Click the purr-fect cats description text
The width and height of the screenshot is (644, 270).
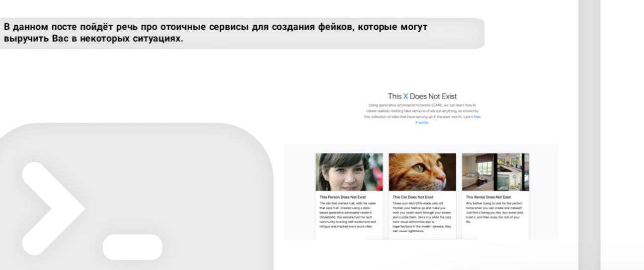point(422,217)
